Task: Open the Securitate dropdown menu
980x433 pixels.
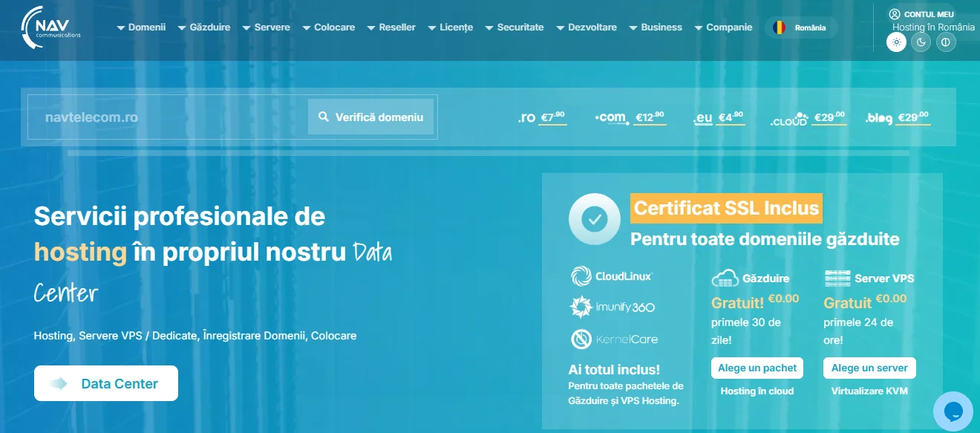Action: pyautogui.click(x=514, y=27)
